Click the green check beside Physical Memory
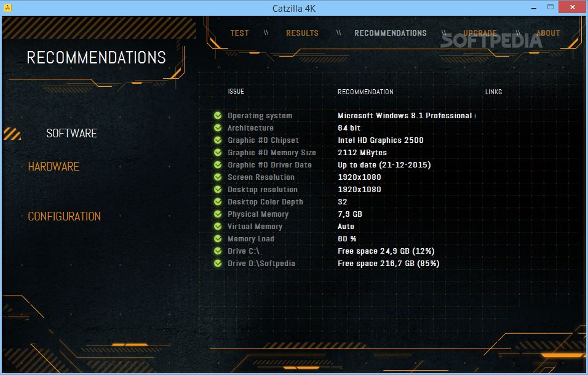 [218, 214]
